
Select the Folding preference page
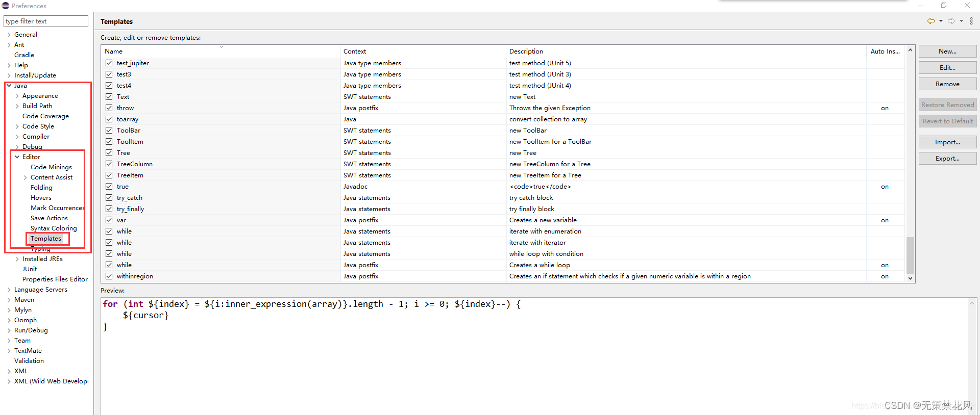(41, 188)
